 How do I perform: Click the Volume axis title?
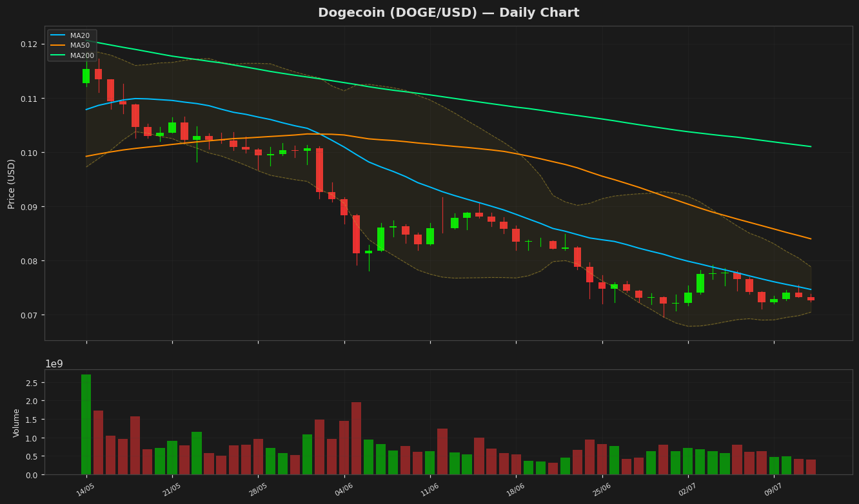pyautogui.click(x=17, y=423)
